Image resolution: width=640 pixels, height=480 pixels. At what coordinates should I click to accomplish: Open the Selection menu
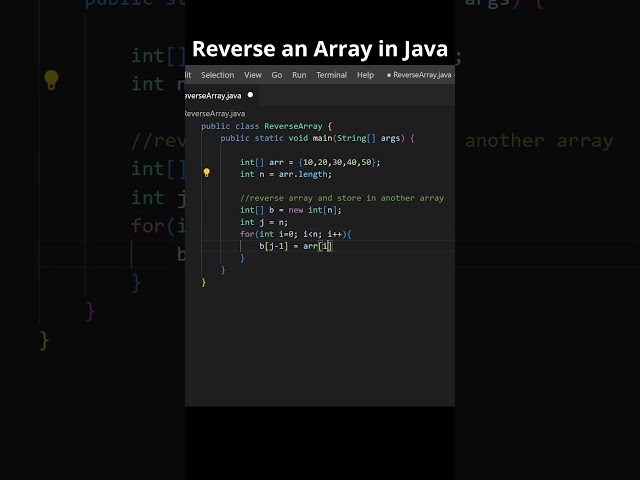pyautogui.click(x=218, y=75)
